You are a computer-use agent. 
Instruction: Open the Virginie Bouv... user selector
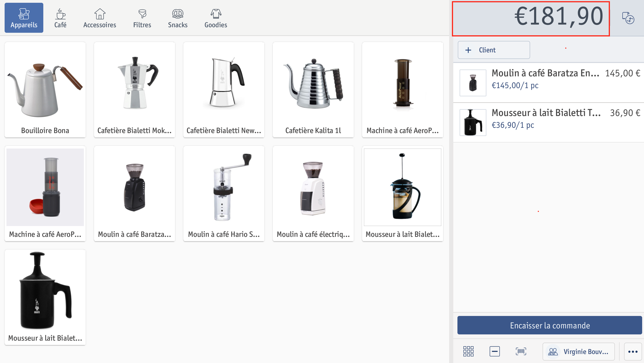(x=579, y=351)
